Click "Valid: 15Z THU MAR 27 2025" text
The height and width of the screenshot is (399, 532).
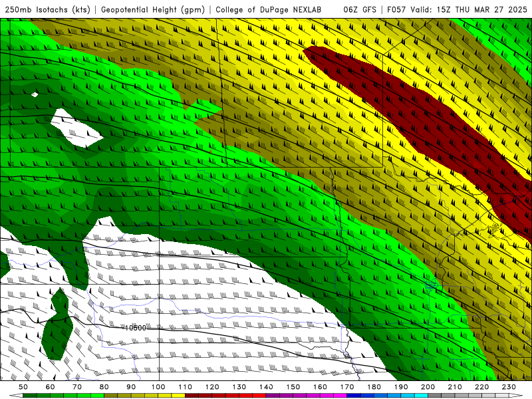[469, 9]
